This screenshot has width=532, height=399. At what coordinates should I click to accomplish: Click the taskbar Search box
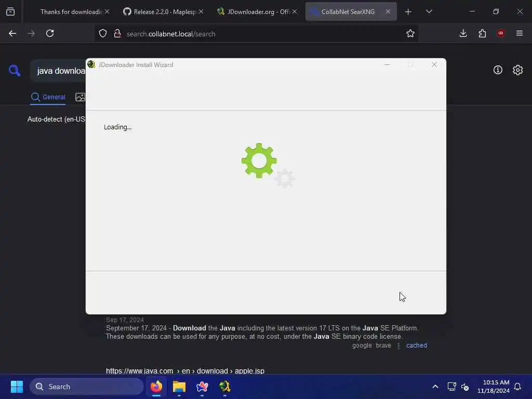click(x=87, y=387)
